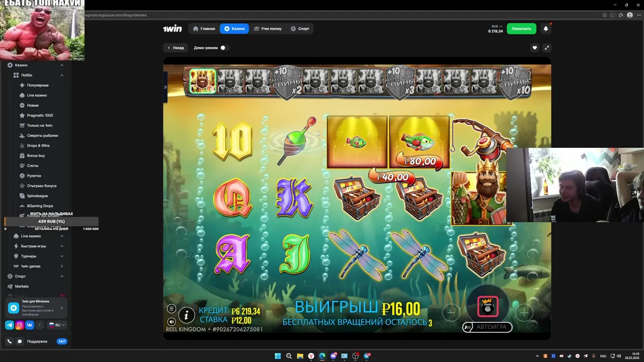The width and height of the screenshot is (644, 362).
Task: Collapse the slot side panel arrow
Action: click(x=165, y=87)
